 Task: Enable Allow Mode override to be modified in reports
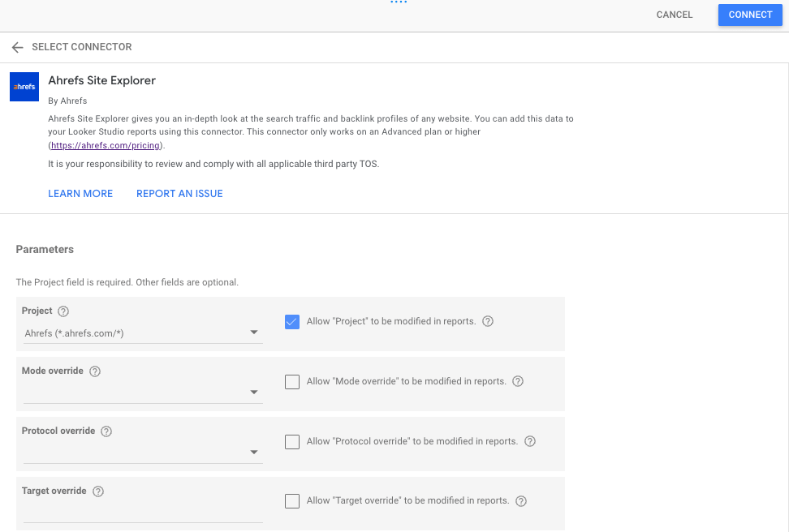[x=291, y=381]
